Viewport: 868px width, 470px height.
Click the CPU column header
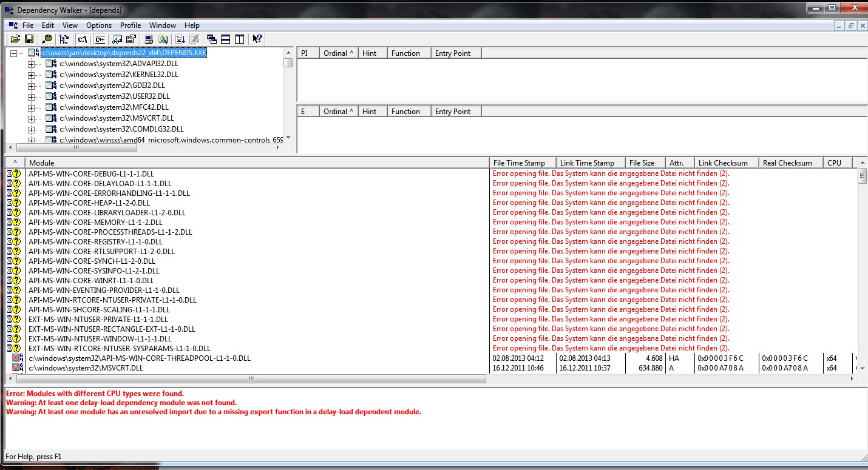(x=838, y=163)
